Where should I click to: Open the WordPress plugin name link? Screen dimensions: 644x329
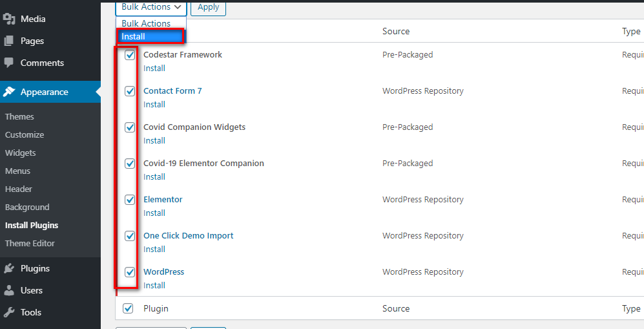pyautogui.click(x=164, y=272)
